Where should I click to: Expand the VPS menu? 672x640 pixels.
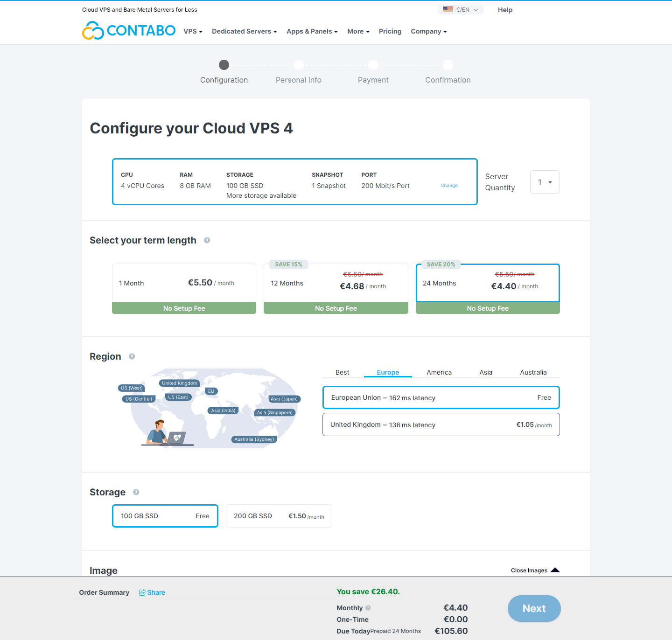click(x=193, y=31)
